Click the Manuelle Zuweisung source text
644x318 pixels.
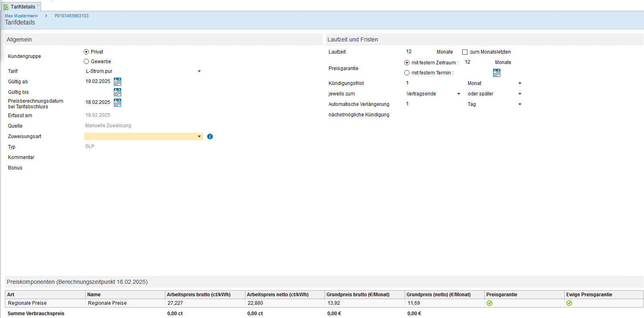(108, 126)
